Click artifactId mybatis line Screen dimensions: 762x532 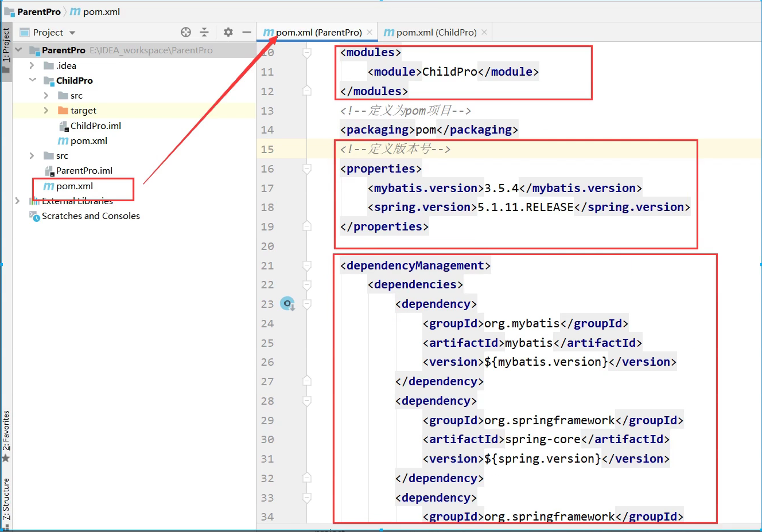532,343
